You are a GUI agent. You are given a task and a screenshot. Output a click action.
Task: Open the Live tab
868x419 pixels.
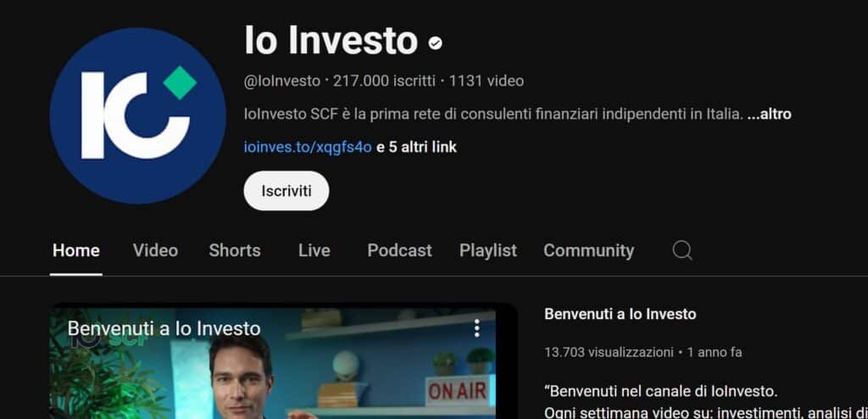314,250
